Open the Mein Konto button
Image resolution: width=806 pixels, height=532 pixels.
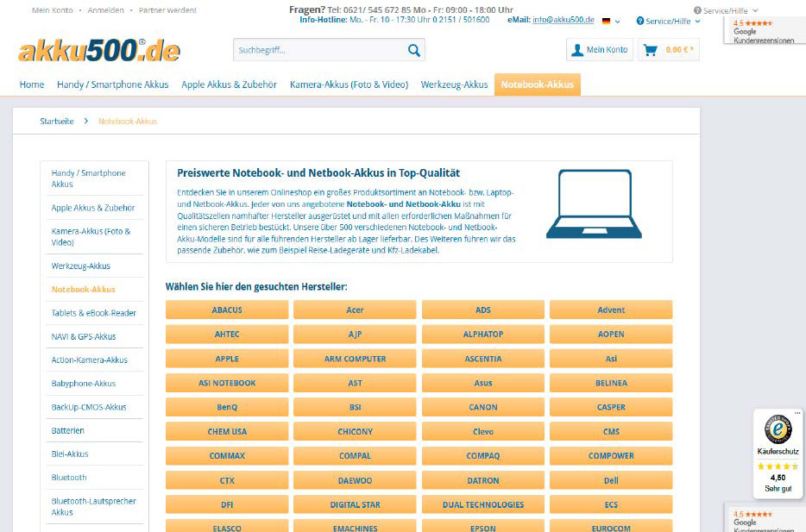coord(600,50)
